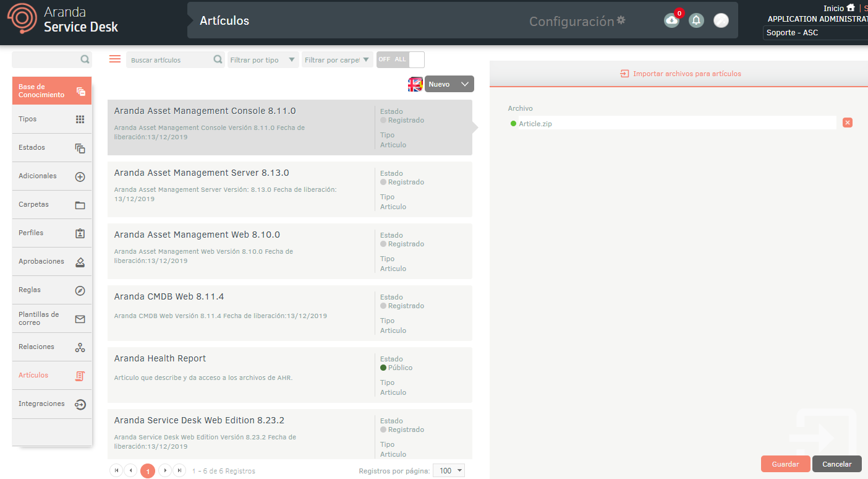
Task: Click the bell notifications icon
Action: pyautogui.click(x=696, y=20)
